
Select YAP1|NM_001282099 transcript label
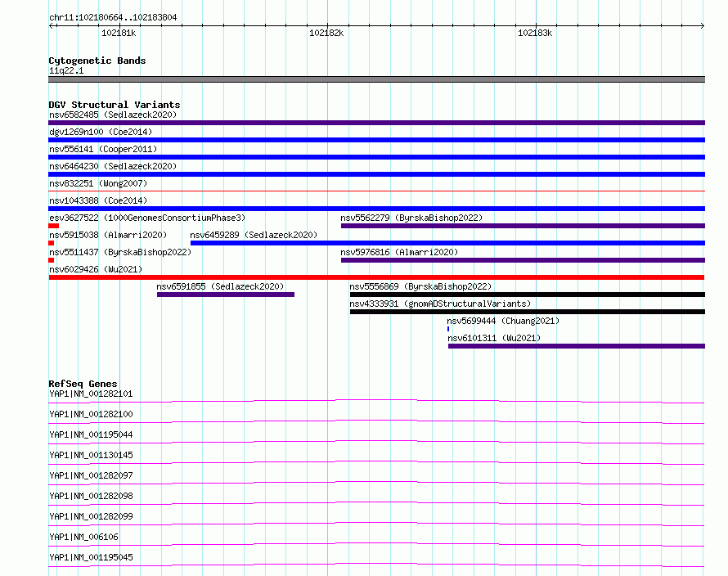point(91,516)
